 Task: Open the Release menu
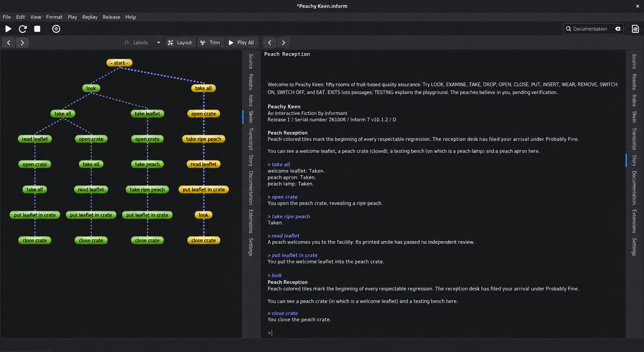tap(111, 17)
